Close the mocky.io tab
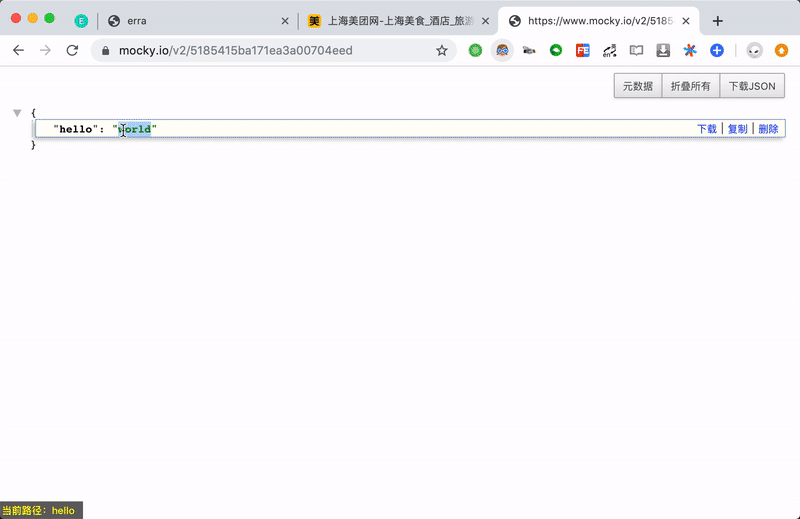The width and height of the screenshot is (800, 519). (x=686, y=21)
